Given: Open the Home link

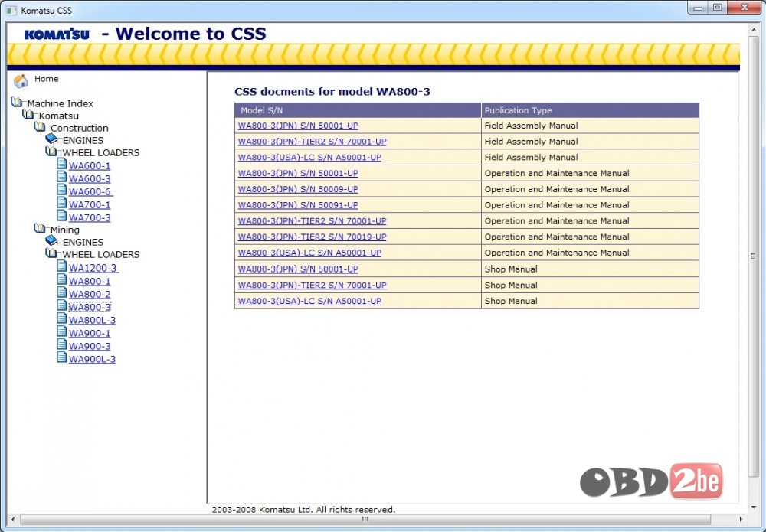Looking at the screenshot, I should (x=47, y=79).
